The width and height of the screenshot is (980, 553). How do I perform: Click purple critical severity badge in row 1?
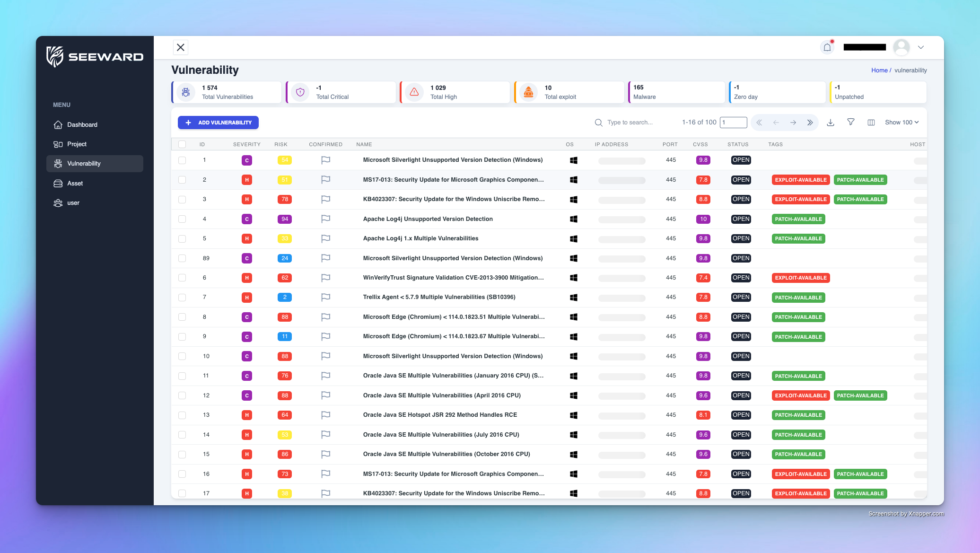tap(246, 160)
